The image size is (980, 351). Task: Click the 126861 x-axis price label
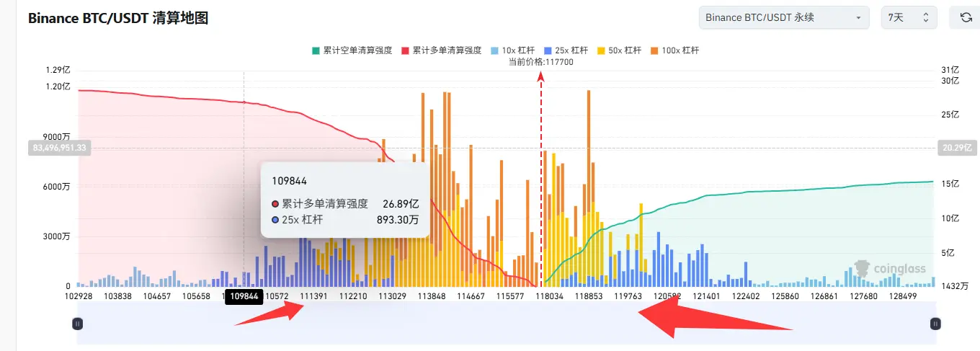point(825,296)
